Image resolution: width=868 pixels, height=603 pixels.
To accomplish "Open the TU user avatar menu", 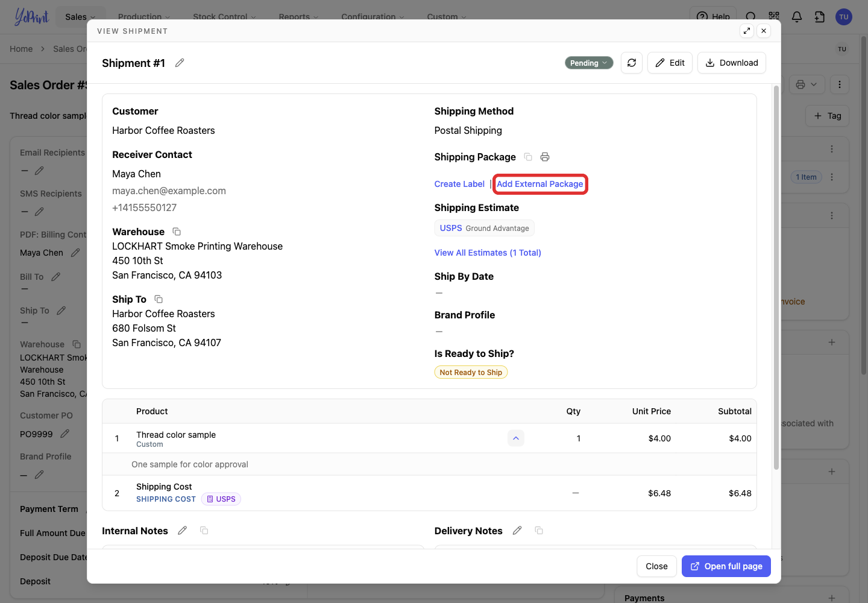I will [x=844, y=17].
